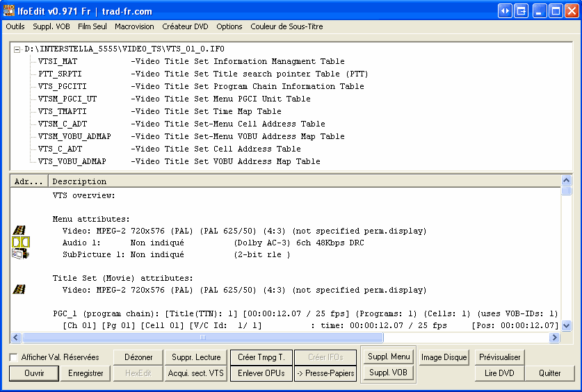Image resolution: width=582 pixels, height=392 pixels.
Task: Click the IfoEdit app icon in title bar
Action: click(10, 11)
